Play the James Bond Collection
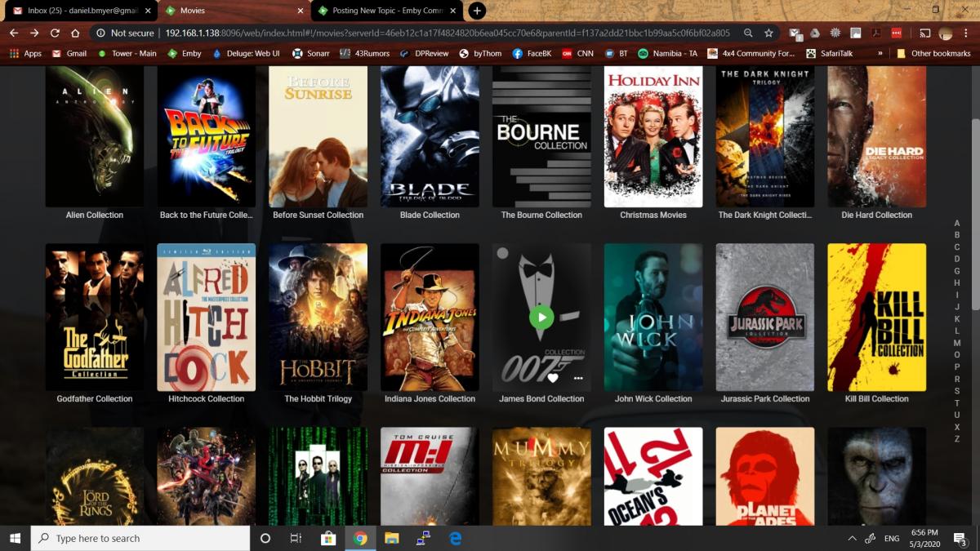This screenshot has width=980, height=551. pyautogui.click(x=541, y=317)
